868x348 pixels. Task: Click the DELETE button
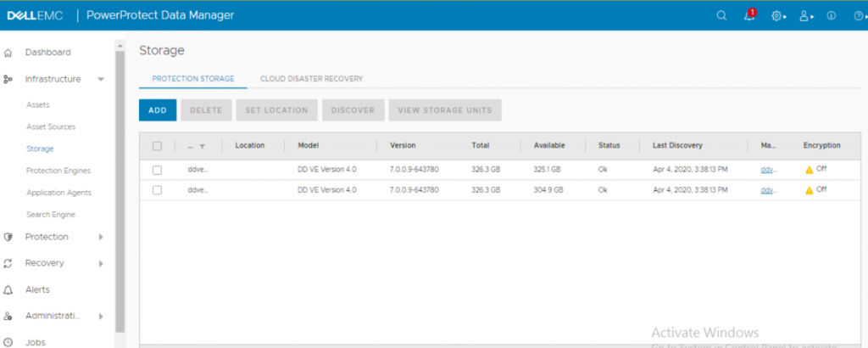[206, 110]
